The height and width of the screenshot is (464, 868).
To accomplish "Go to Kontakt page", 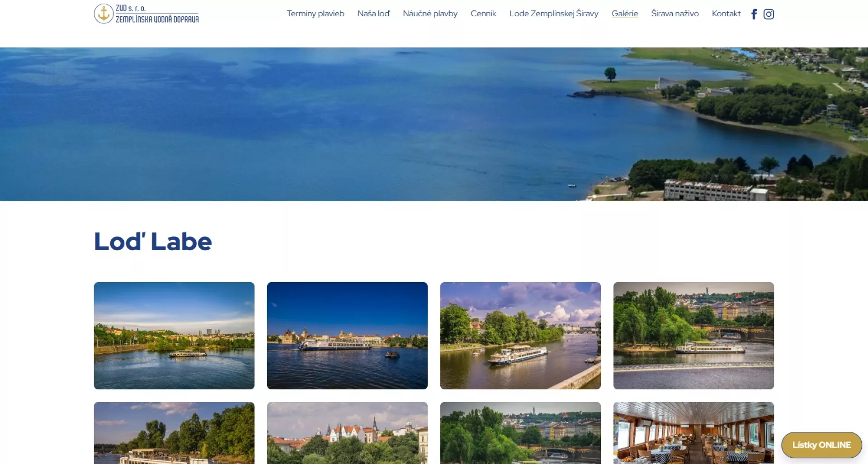I will tap(726, 14).
